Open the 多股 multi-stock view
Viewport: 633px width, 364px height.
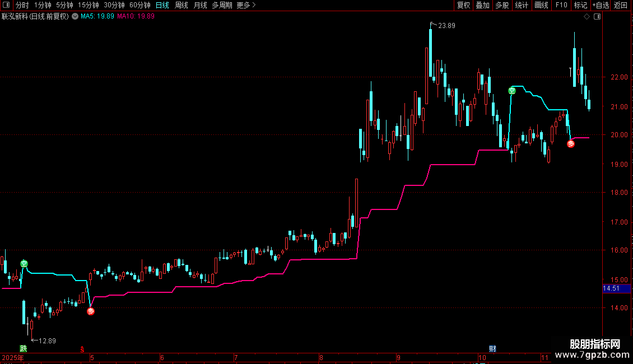coord(502,5)
